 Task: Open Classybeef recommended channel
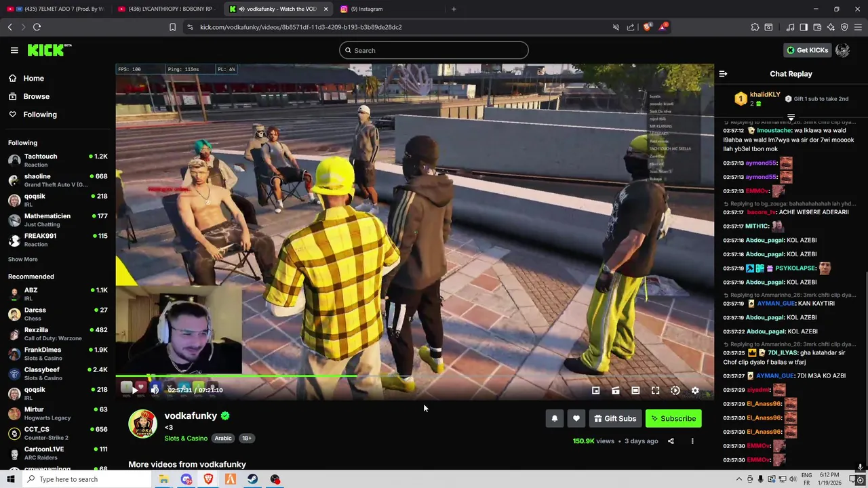click(58, 373)
